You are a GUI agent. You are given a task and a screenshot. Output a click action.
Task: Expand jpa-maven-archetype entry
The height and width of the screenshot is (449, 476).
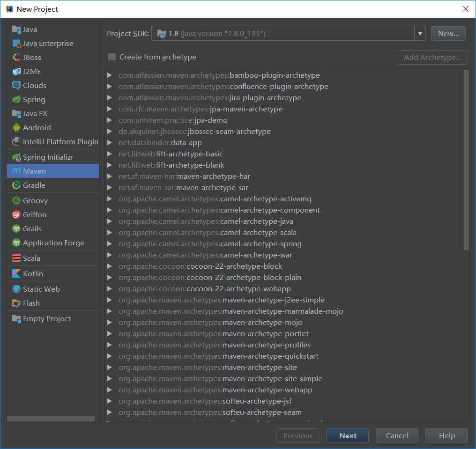click(x=110, y=109)
